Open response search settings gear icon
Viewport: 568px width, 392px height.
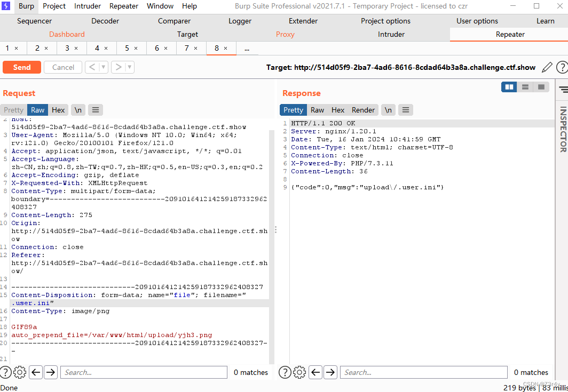point(299,372)
